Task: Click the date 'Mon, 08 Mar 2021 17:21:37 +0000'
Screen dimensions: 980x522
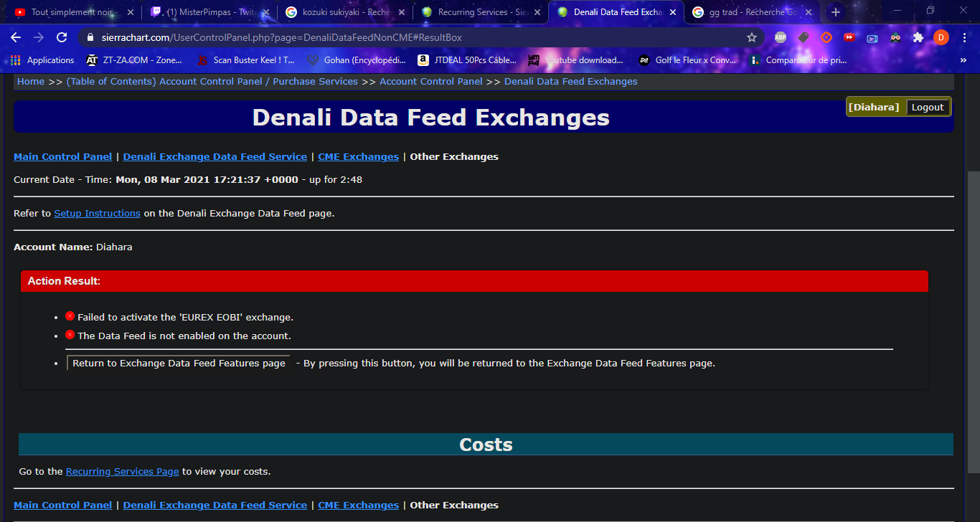Action: 207,179
